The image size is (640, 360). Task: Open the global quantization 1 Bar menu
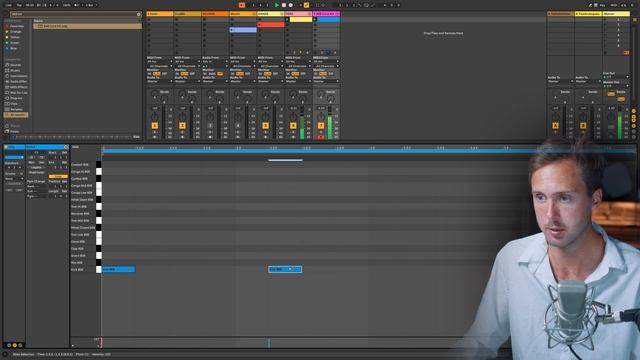tap(91, 5)
